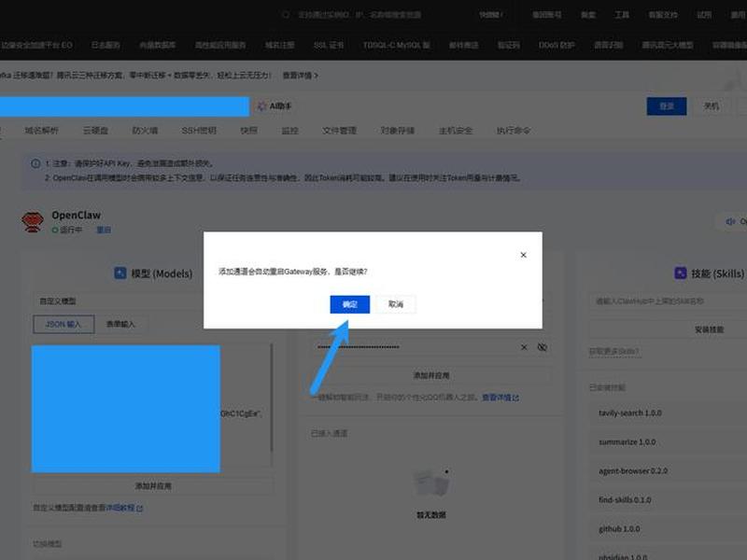
Task: Click the info icon in the notice banner
Action: [x=35, y=164]
